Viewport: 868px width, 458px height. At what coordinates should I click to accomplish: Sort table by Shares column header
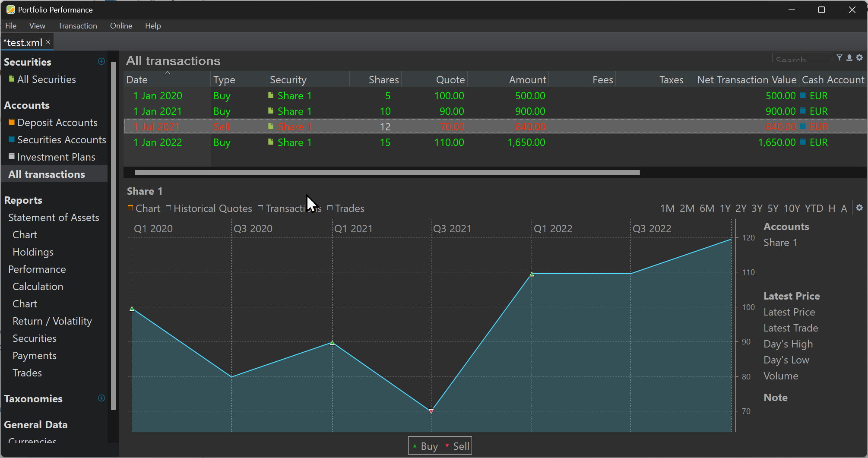pos(375,80)
